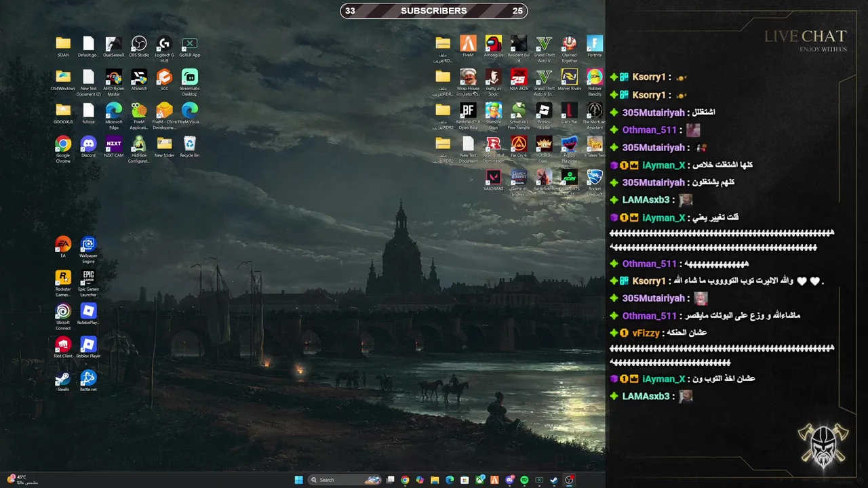Open File Explorer from the taskbar
Viewport: 868px width, 488px height.
435,480
